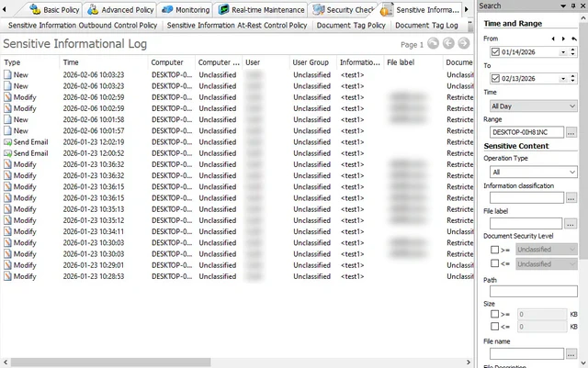Enable the Document Security Level <= checkbox
The height and width of the screenshot is (368, 588).
(x=494, y=263)
